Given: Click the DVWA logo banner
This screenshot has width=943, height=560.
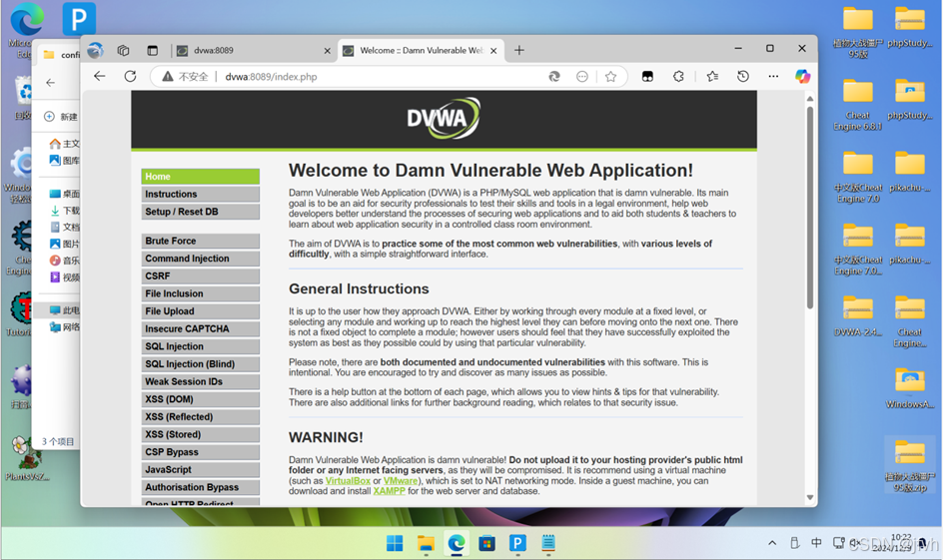Looking at the screenshot, I should [444, 118].
